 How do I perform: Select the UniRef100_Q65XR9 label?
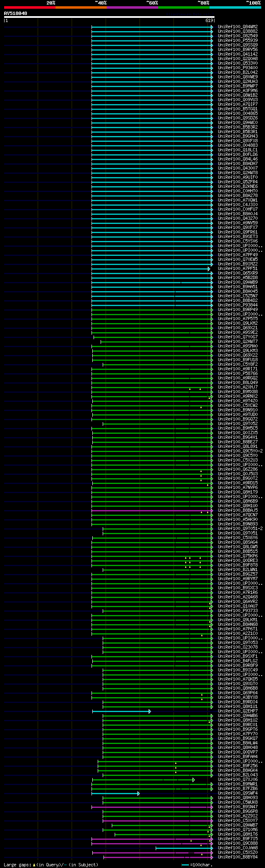coord(238,273)
